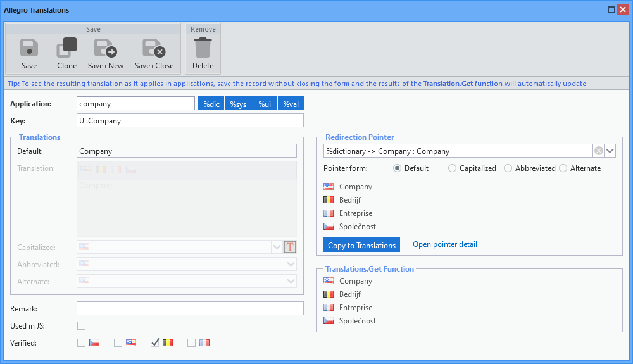Expand the Alternate dropdown
Viewport: 633px width, 364px height.
tap(291, 281)
